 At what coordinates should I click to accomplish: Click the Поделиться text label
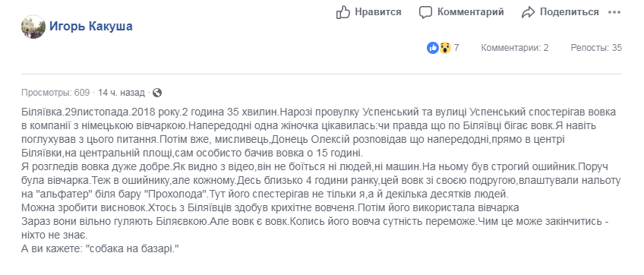[x=570, y=12]
